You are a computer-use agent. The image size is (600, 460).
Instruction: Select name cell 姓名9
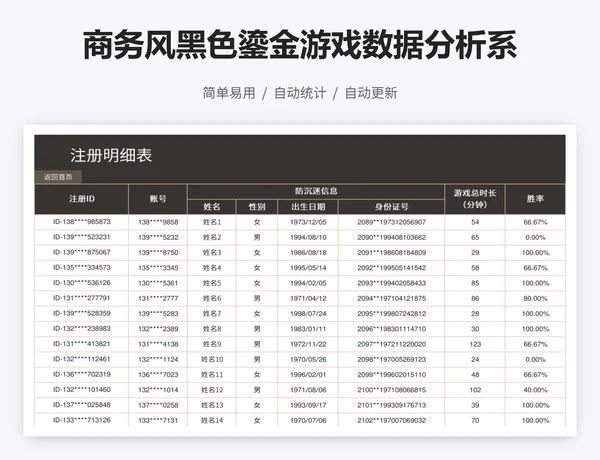[212, 344]
